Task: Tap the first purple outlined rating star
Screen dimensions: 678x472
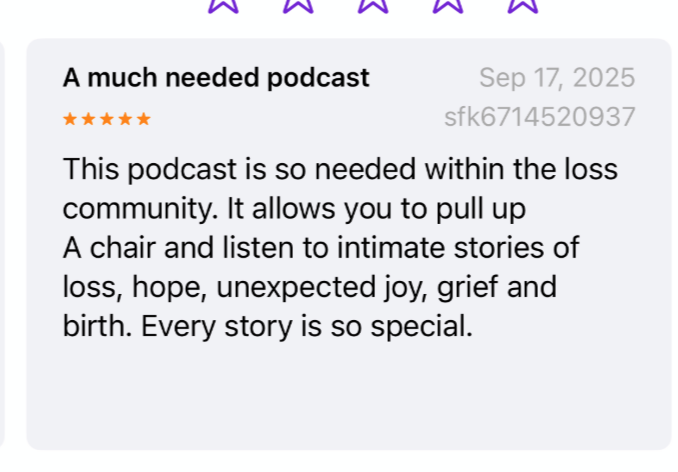Action: pyautogui.click(x=223, y=5)
